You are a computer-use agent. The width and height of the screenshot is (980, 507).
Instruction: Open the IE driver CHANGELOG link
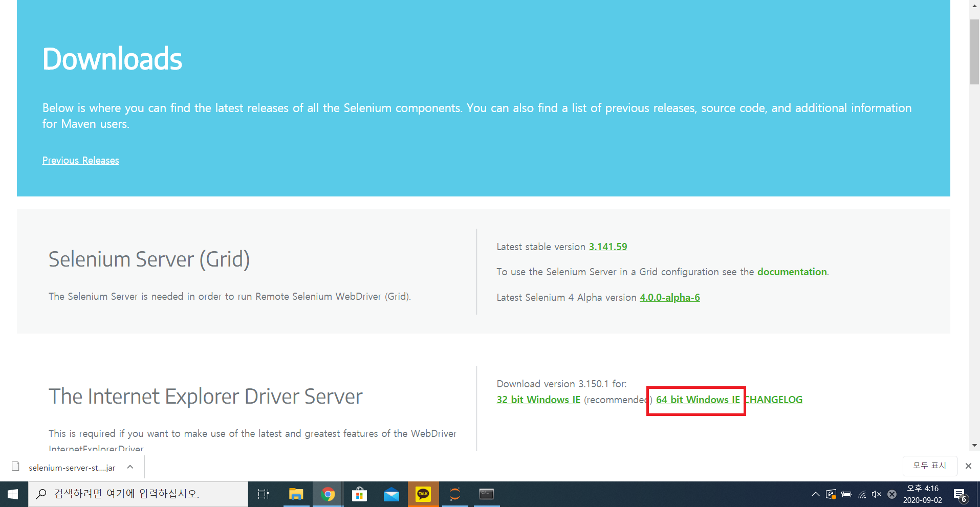pos(773,400)
